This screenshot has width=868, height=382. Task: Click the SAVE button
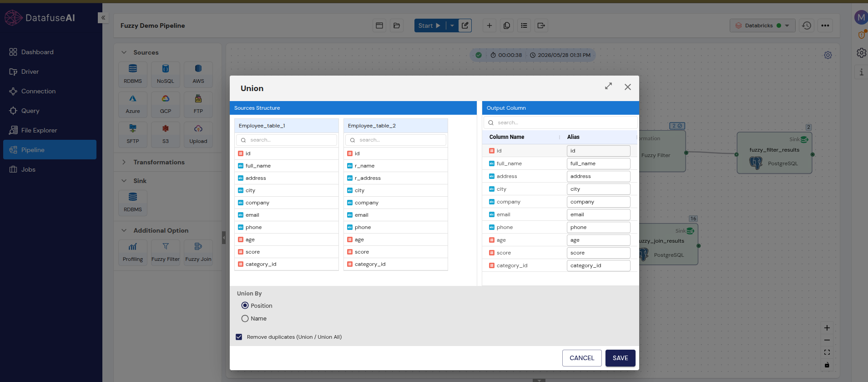point(620,358)
